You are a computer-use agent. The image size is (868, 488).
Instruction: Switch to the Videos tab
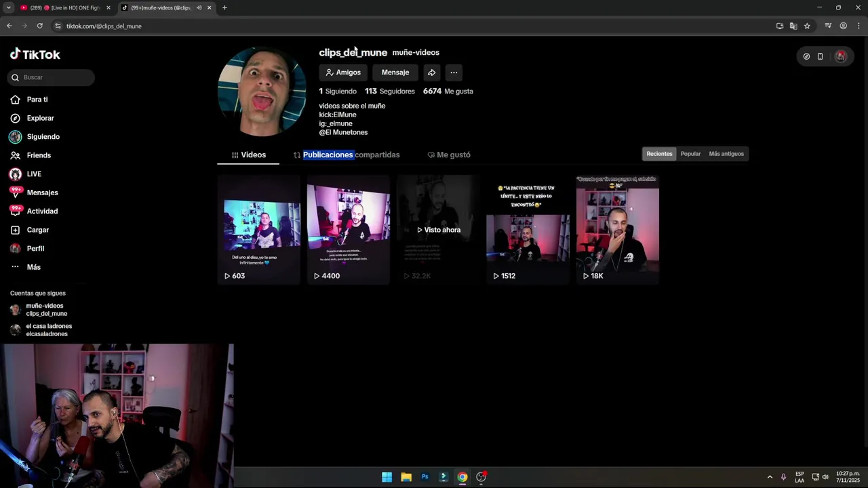pyautogui.click(x=248, y=155)
